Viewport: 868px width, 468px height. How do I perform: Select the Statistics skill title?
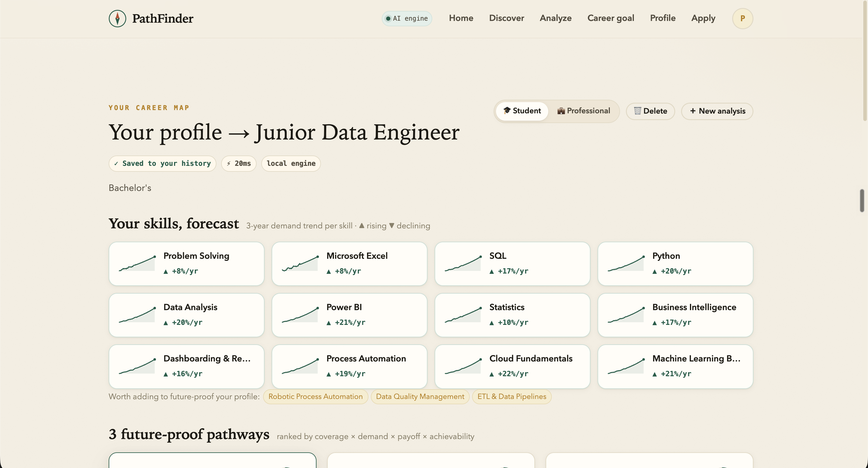point(507,307)
